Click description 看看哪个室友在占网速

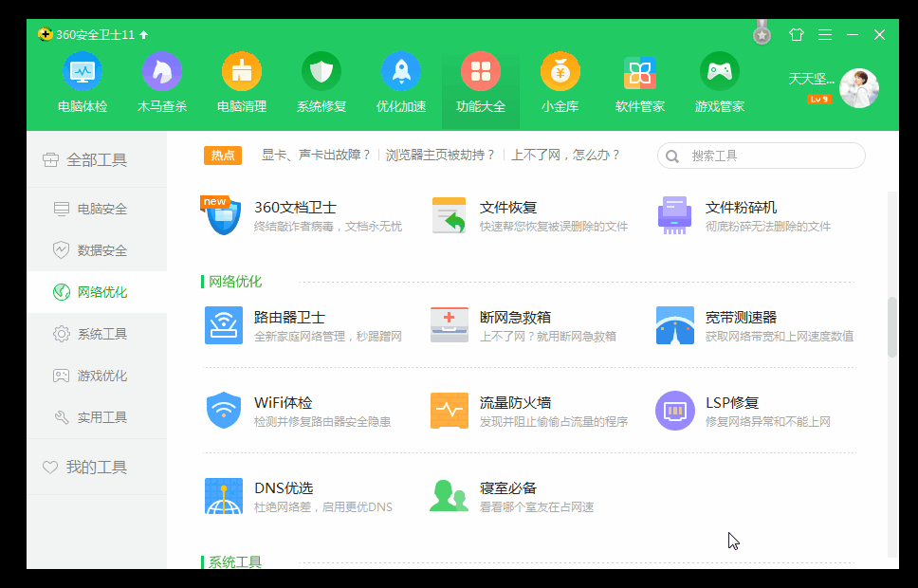[536, 507]
